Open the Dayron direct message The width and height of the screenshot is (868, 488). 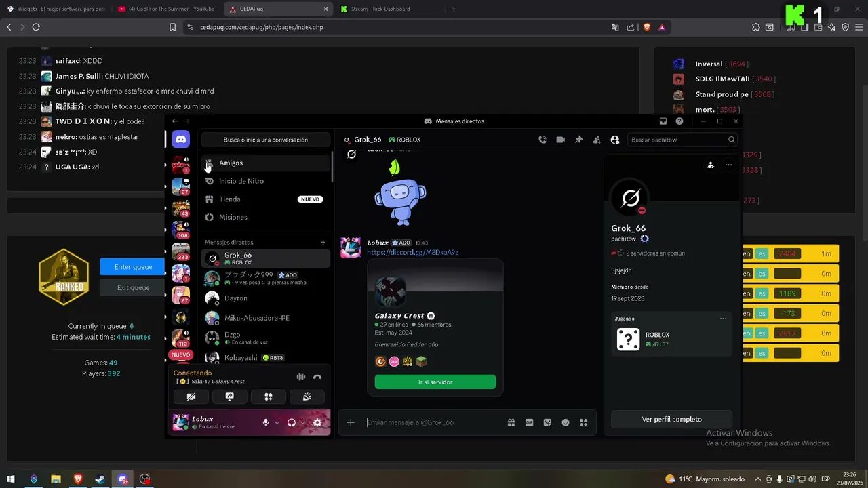coord(266,298)
